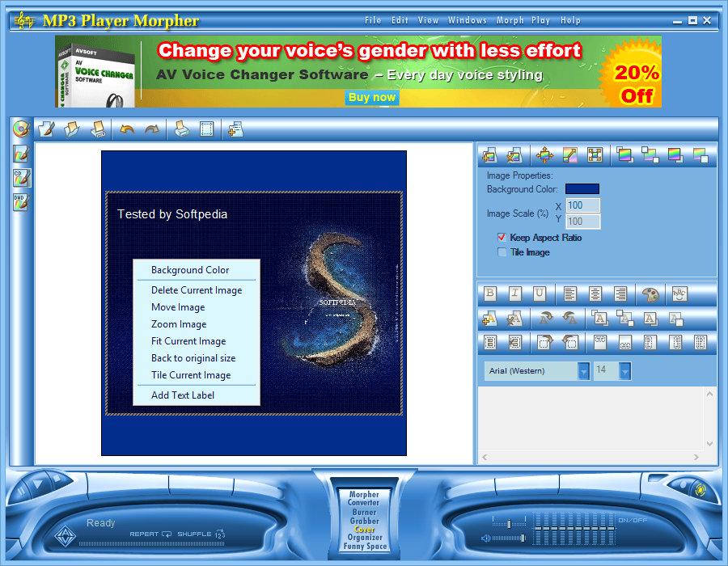Open the Windows menu
Image resolution: width=728 pixels, height=566 pixels.
coord(467,20)
